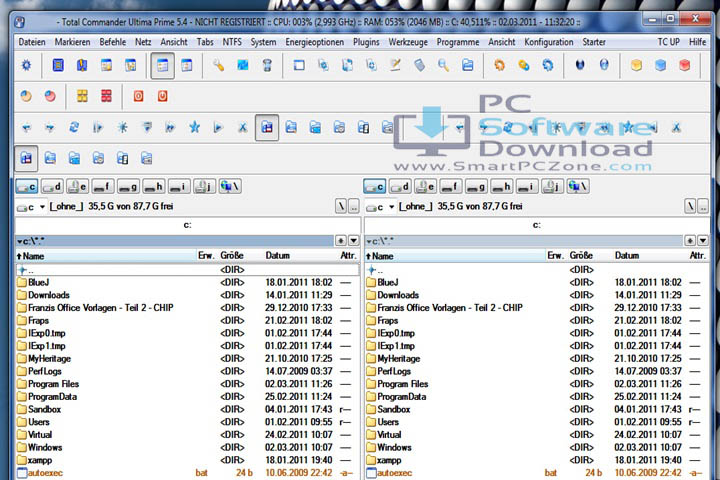
Task: Click the right panel parent directory '..' button
Action: [x=703, y=207]
